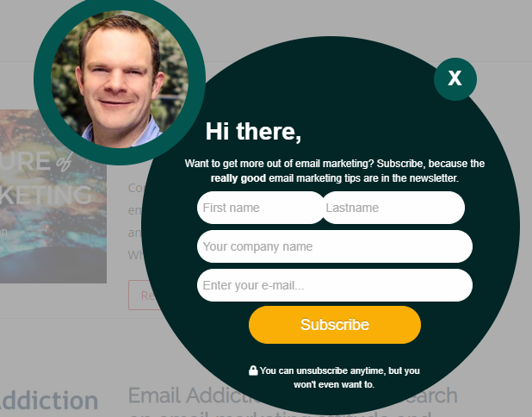Click the dimmed "KETING" text on the book cover

tap(46, 195)
